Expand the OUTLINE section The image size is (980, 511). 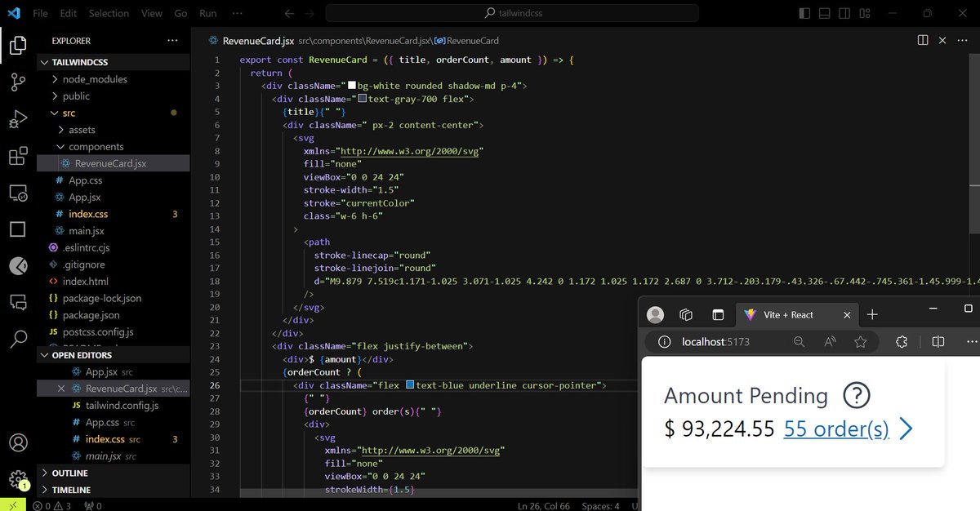(x=114, y=473)
